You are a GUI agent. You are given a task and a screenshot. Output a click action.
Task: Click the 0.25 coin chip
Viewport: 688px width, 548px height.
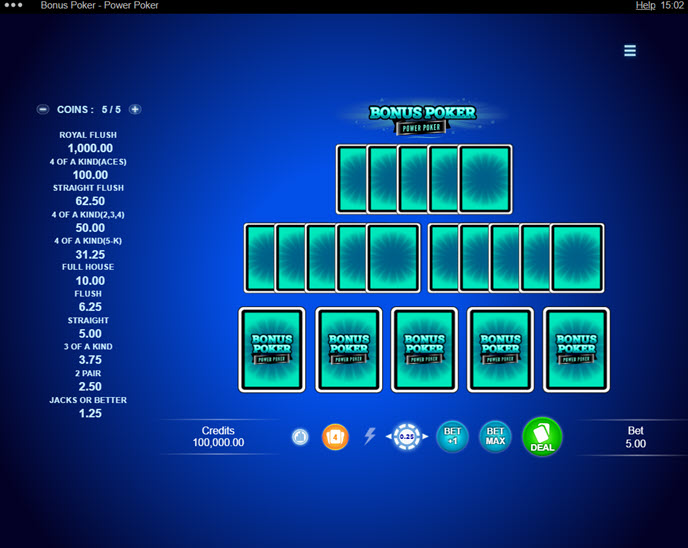click(x=407, y=437)
